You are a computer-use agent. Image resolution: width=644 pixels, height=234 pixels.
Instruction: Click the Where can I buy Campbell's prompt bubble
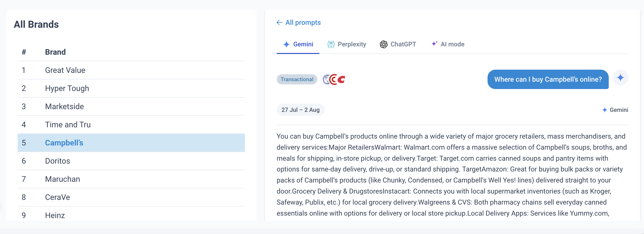click(548, 79)
